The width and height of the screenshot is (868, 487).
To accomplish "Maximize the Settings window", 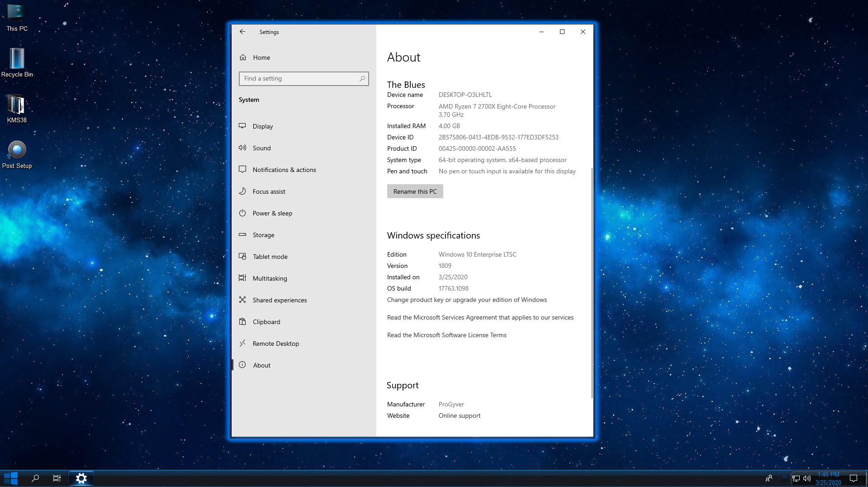I will [562, 32].
